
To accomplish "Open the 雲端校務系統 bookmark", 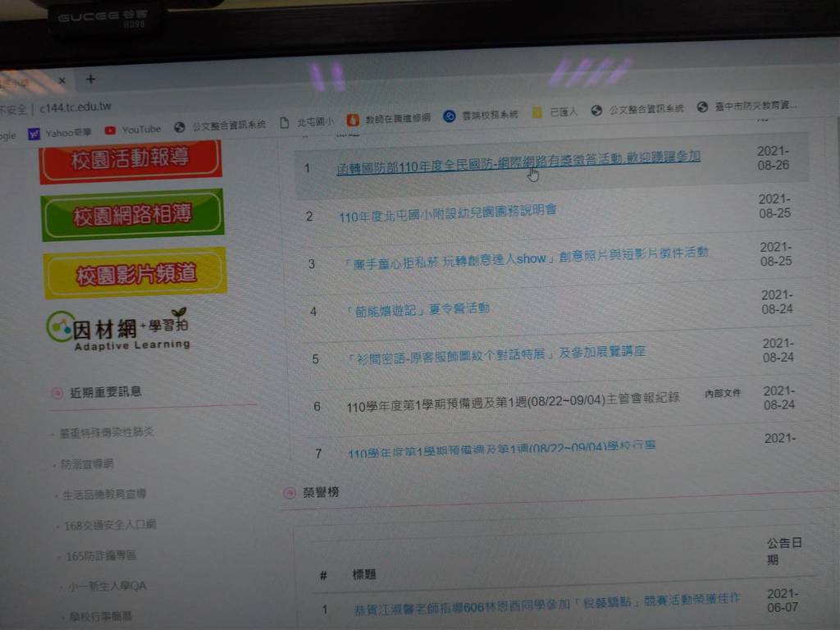I will (x=481, y=115).
